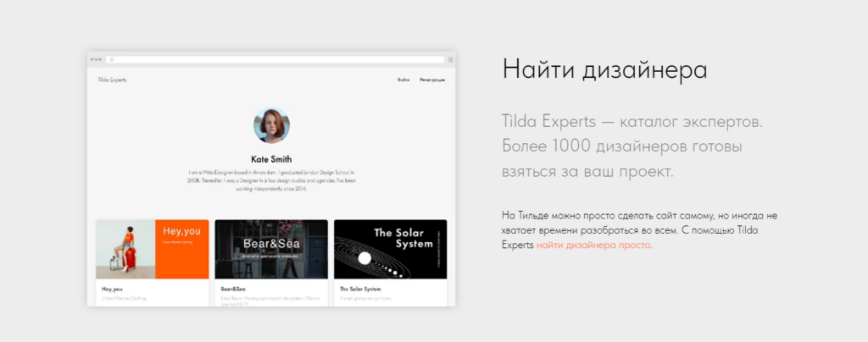Screen dimensions: 868x342
Task: Click The Solar System card title text
Action: pyautogui.click(x=359, y=289)
